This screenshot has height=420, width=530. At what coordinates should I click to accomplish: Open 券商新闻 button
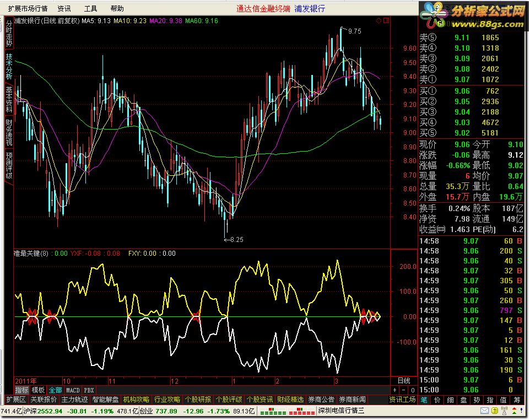click(352, 400)
